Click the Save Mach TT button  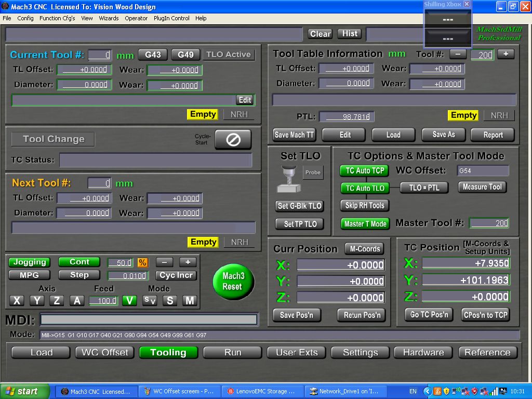tap(294, 135)
